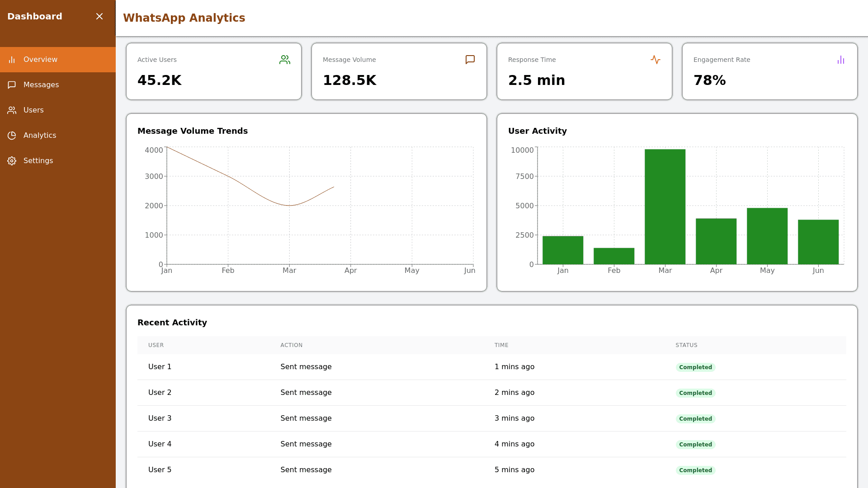The width and height of the screenshot is (868, 488).
Task: Go to the Analytics menu item
Action: coord(40,136)
